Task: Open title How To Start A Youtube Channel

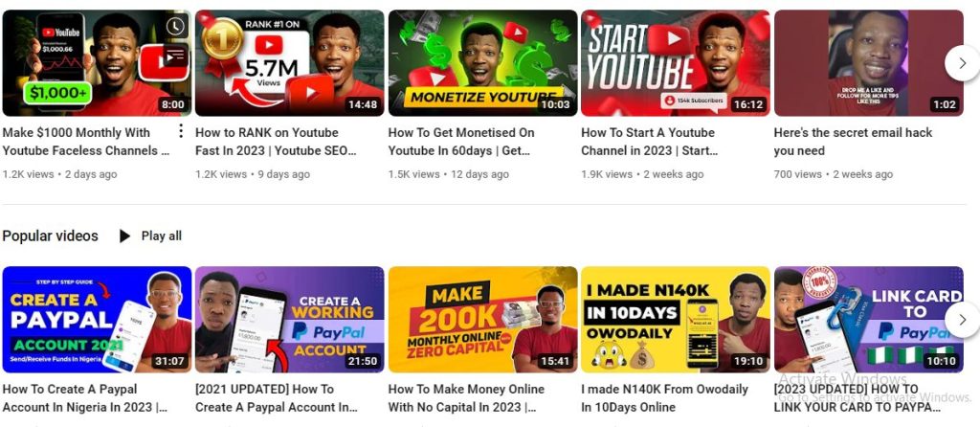Action: pos(650,142)
